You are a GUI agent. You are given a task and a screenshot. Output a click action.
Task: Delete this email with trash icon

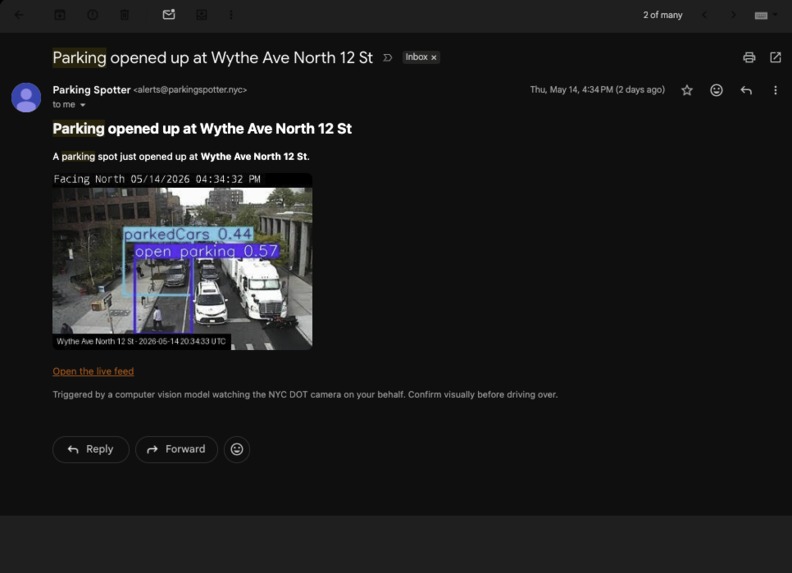coord(124,15)
